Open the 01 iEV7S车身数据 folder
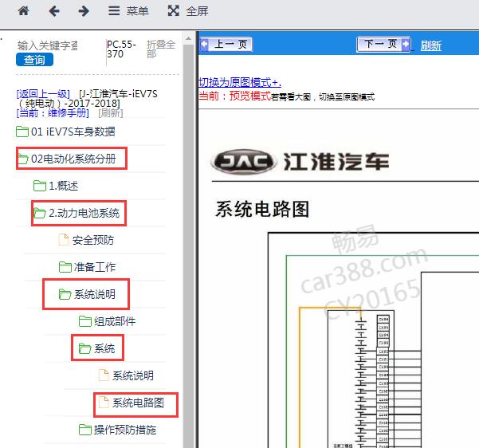Screen dimensions: 479x448 [73, 132]
